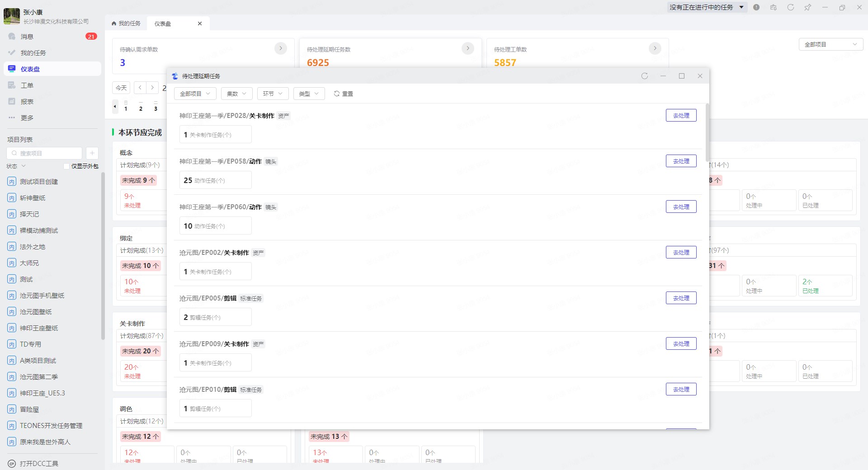868x470 pixels.
Task: Switch to the 我的任务 tab
Action: 126,23
